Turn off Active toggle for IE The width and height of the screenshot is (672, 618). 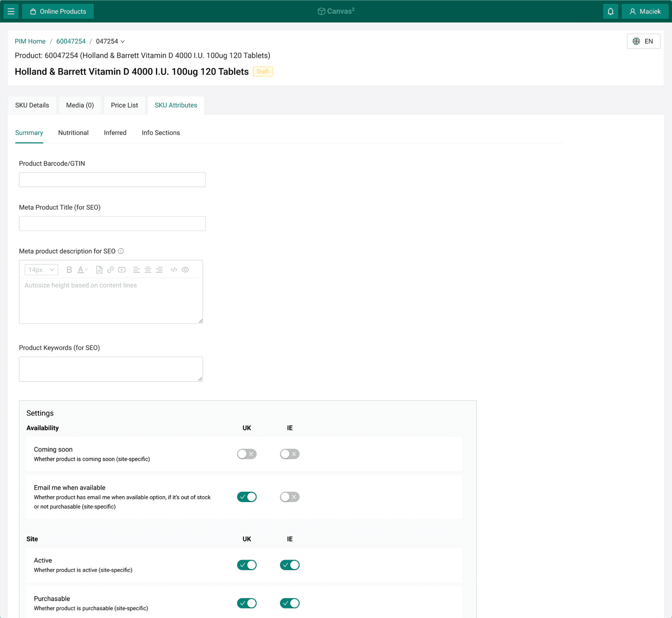[289, 565]
